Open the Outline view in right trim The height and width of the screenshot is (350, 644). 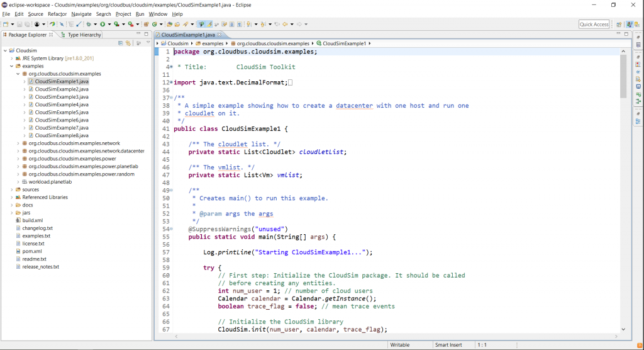pyautogui.click(x=638, y=121)
